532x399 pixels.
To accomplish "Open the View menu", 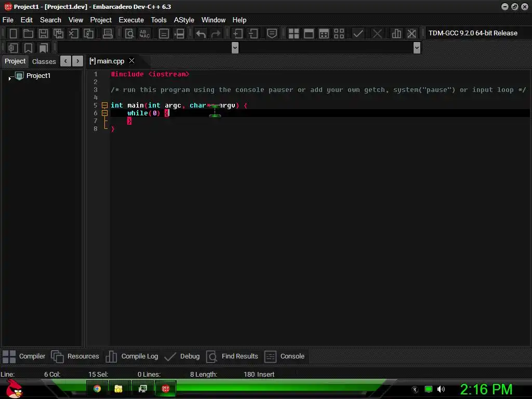I will (x=76, y=20).
